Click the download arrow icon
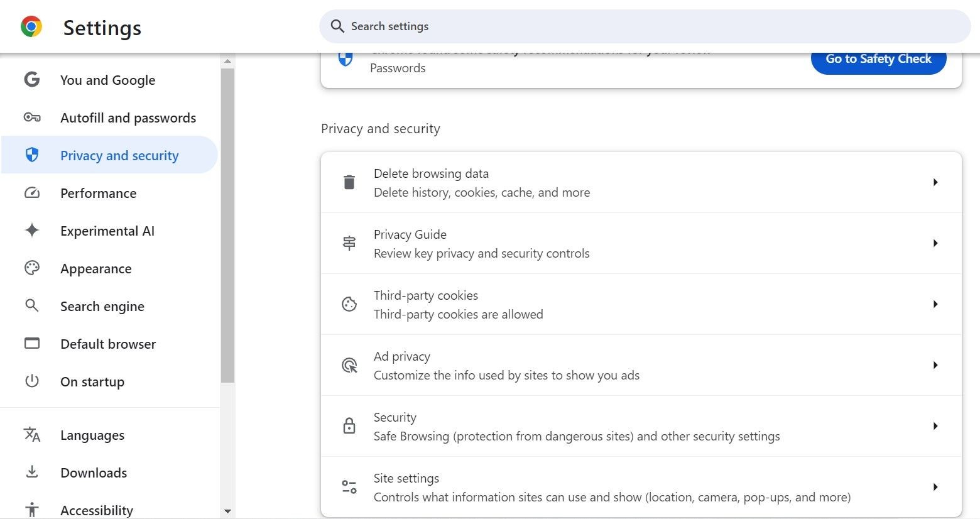The width and height of the screenshot is (980, 519). coord(32,473)
